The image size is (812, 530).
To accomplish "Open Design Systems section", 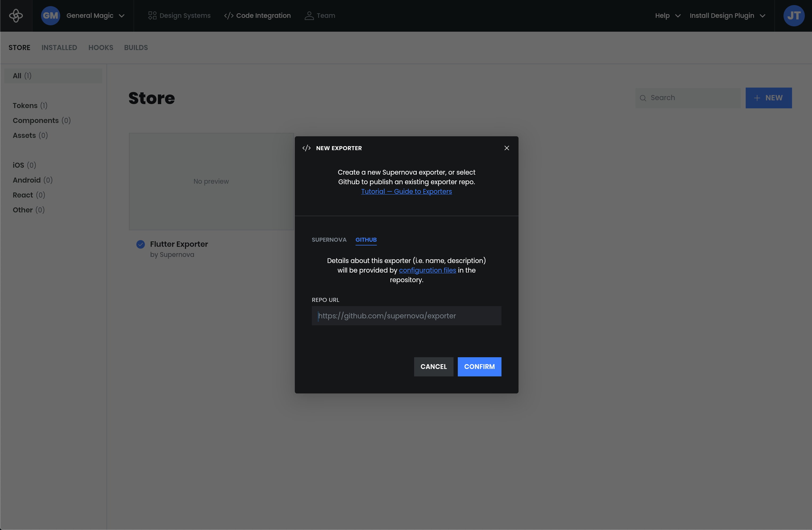I will coord(179,16).
